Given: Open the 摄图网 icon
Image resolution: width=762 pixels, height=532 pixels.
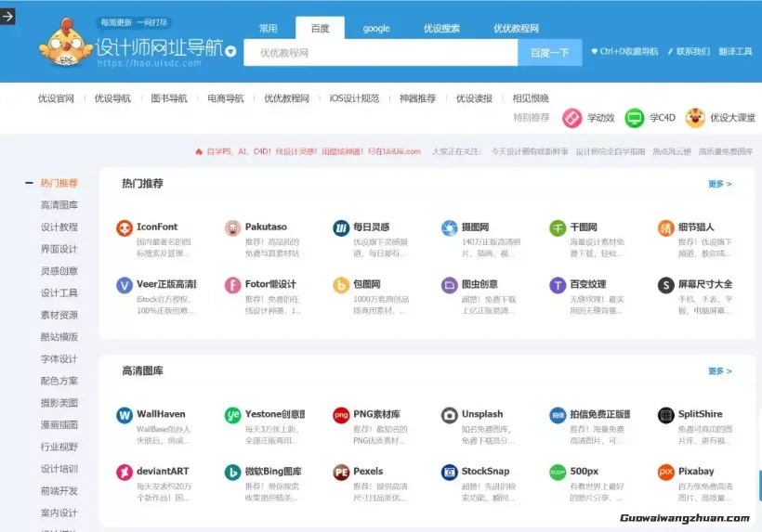Looking at the screenshot, I should point(450,227).
